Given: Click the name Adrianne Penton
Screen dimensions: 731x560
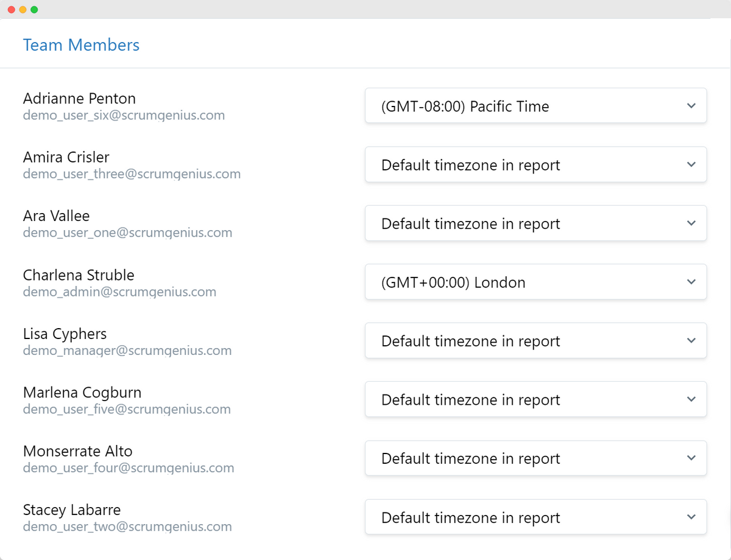Looking at the screenshot, I should coord(79,99).
